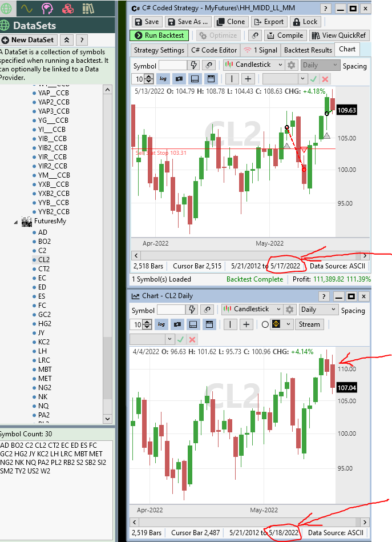
Task: Click down arrow of DataSets tree scrollbar
Action: [107, 419]
